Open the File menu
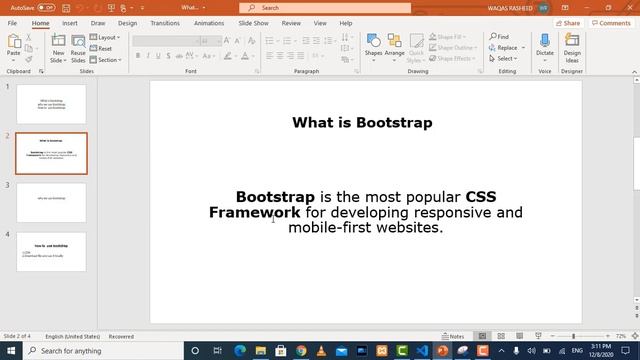640x360 pixels. 12,23
